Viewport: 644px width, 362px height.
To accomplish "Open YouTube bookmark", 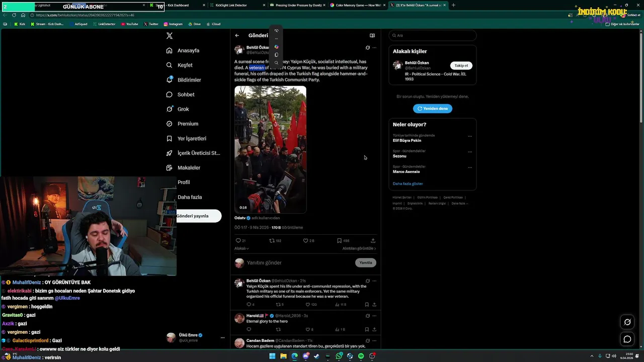I will pos(129,24).
